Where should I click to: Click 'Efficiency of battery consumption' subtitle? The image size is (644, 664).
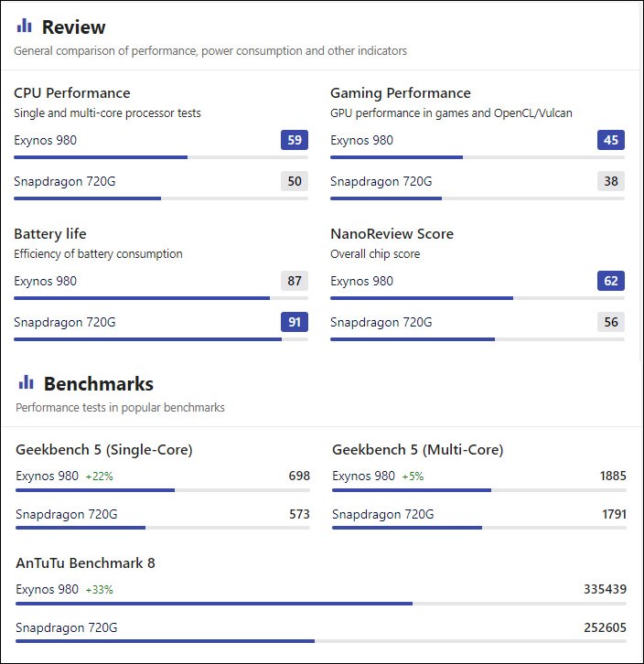coord(98,254)
